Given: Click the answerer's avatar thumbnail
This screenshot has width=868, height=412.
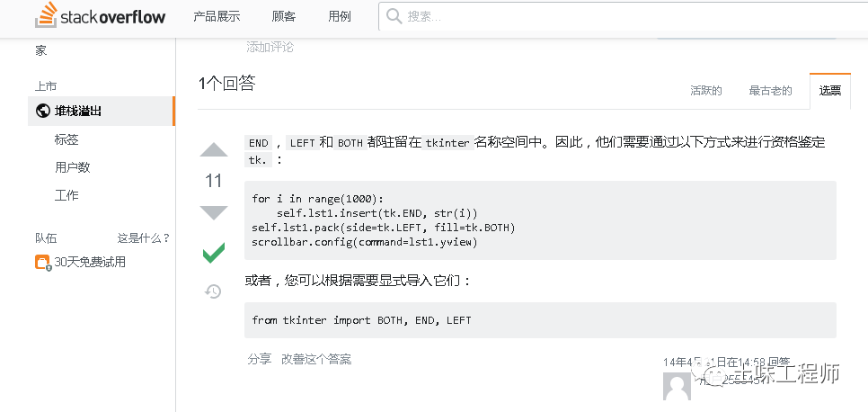Looking at the screenshot, I should click(677, 388).
